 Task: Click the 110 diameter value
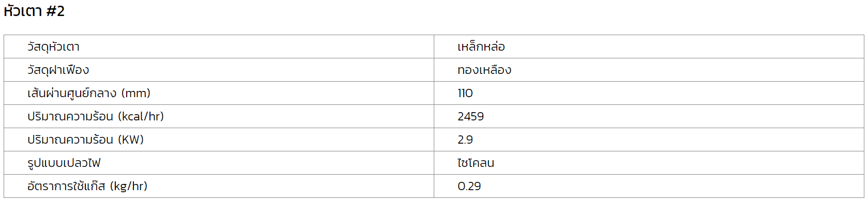pos(465,94)
